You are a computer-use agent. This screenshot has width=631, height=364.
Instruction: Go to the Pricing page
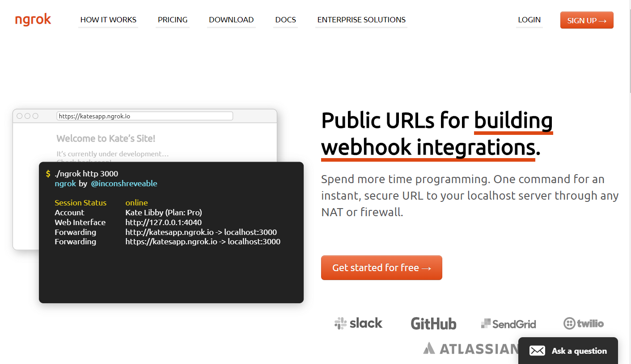173,20
